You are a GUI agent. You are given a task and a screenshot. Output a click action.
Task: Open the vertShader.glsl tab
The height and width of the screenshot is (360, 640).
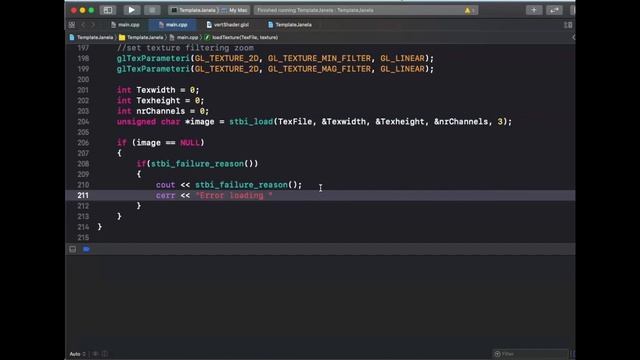coord(228,25)
